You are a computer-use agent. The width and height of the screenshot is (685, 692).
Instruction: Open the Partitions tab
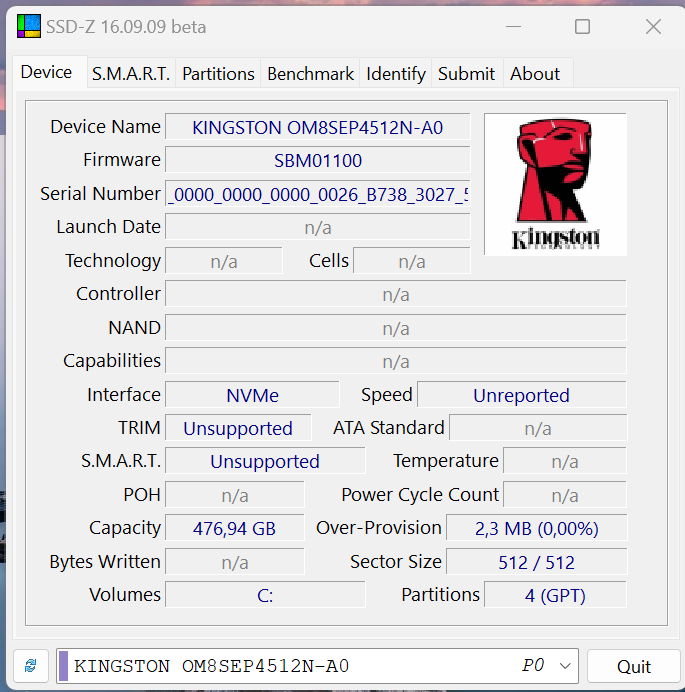[x=218, y=73]
